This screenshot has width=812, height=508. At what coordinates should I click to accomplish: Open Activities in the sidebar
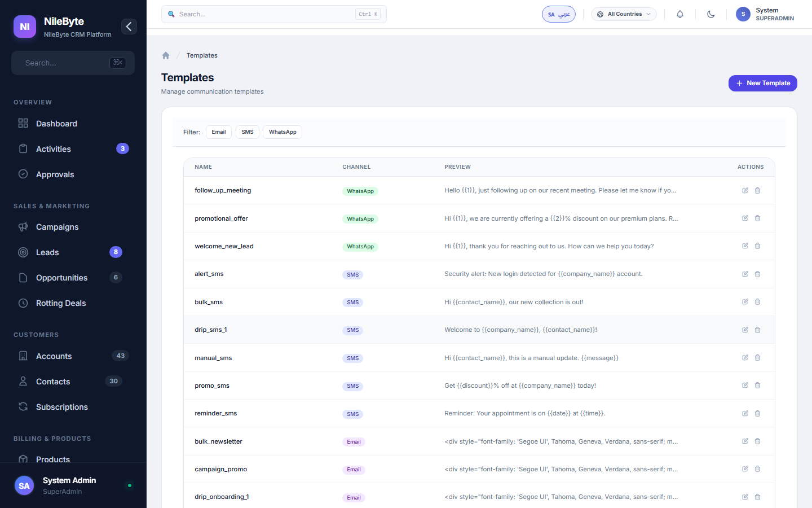[x=73, y=149]
